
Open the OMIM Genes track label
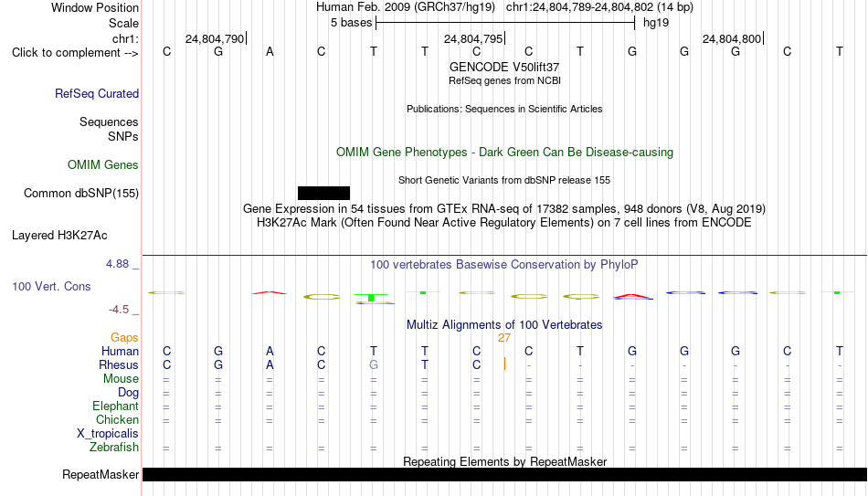click(x=103, y=165)
